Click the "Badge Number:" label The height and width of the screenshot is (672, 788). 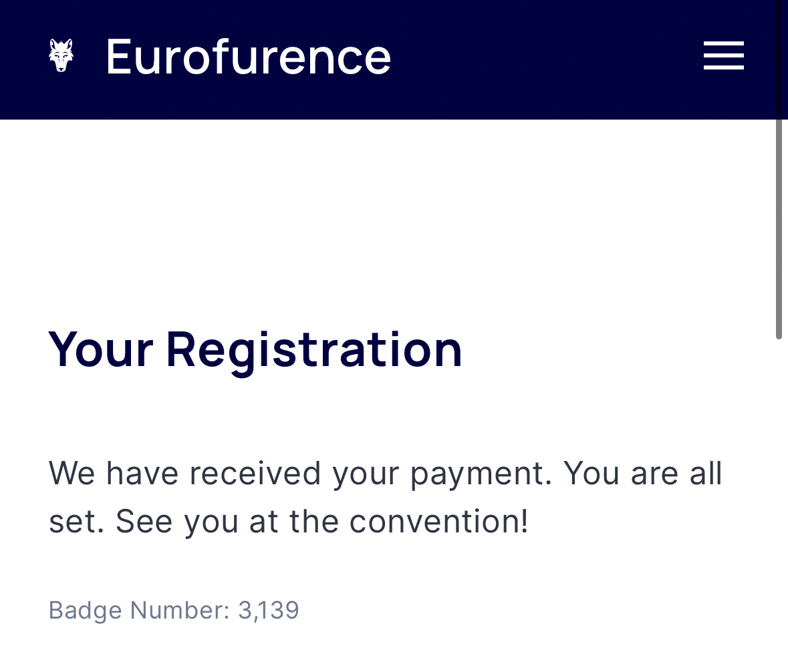139,610
